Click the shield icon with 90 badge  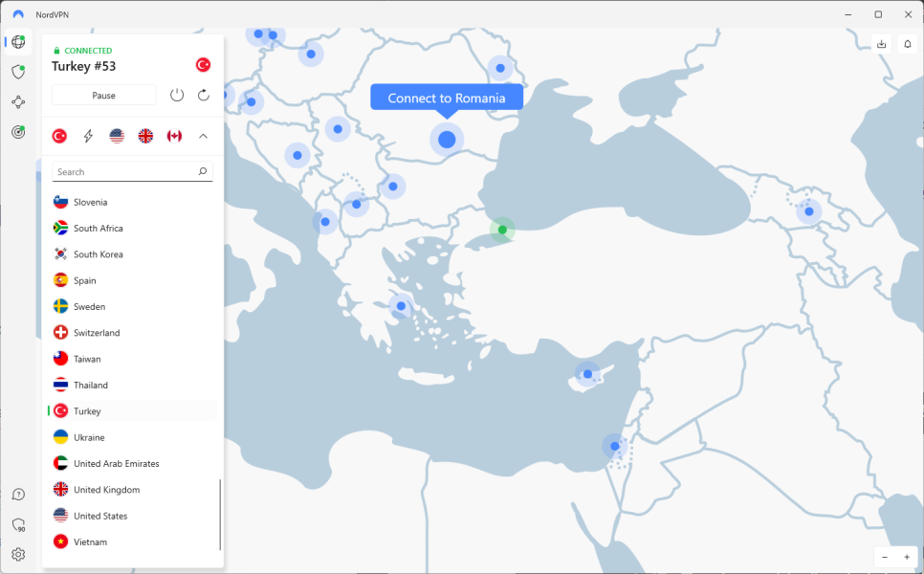pyautogui.click(x=18, y=524)
